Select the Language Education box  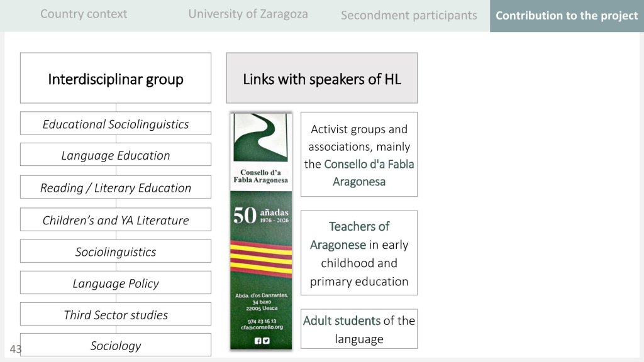116,155
